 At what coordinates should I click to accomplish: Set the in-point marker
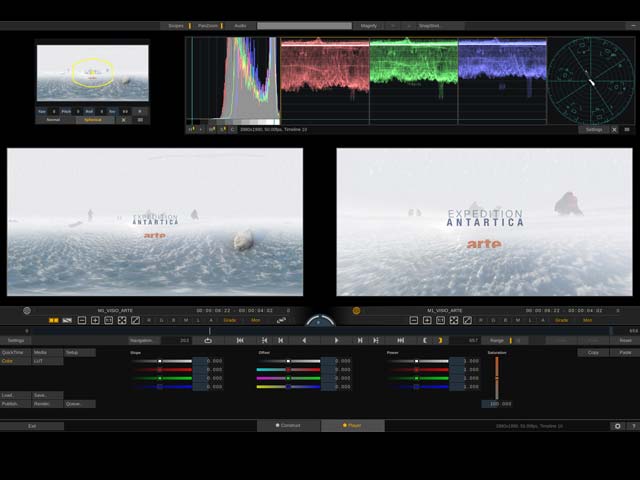(x=425, y=340)
